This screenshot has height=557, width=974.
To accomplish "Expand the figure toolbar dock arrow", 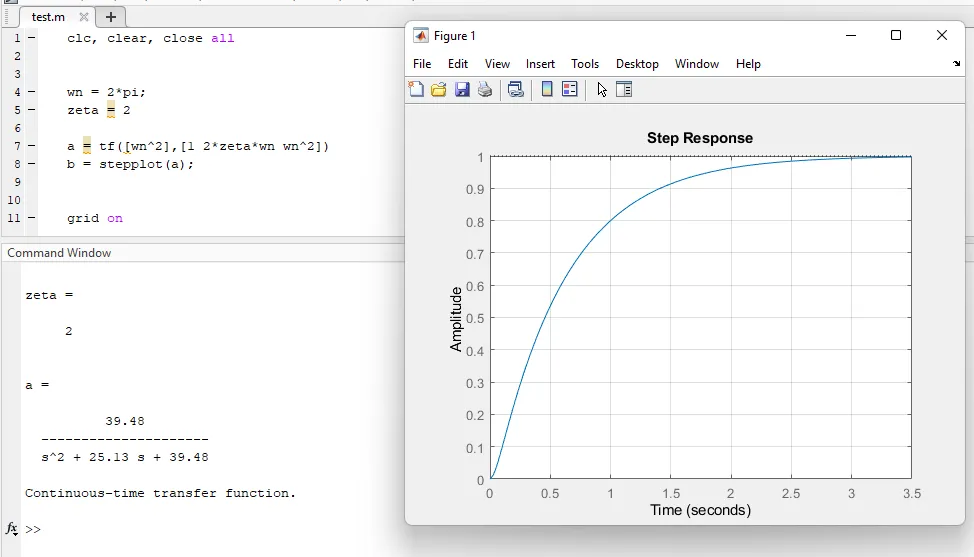I will 957,64.
